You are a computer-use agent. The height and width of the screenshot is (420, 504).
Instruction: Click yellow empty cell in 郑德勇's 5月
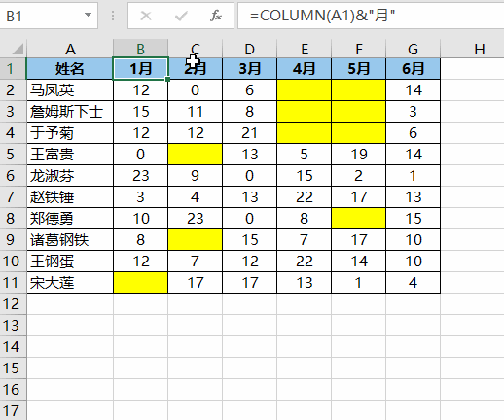pyautogui.click(x=358, y=219)
